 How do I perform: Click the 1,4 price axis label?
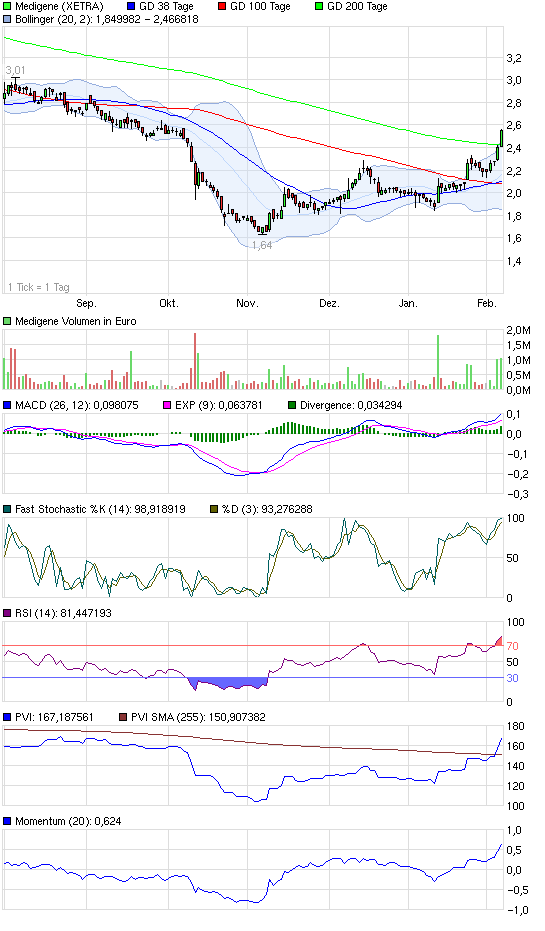(x=514, y=261)
